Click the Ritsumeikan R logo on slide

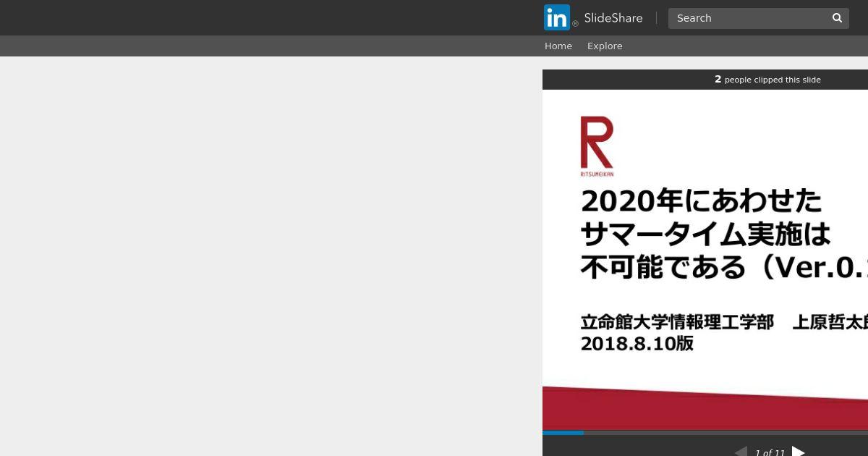597,146
